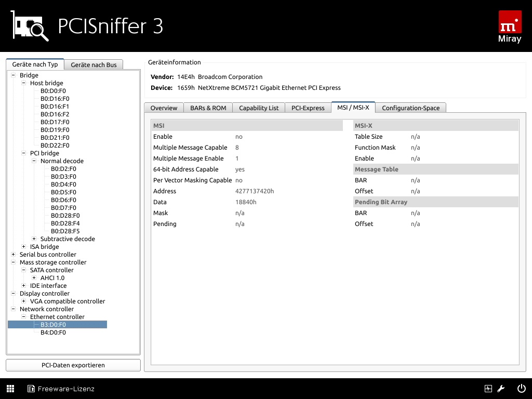Select device B0:D22:F0 in the tree

point(55,145)
